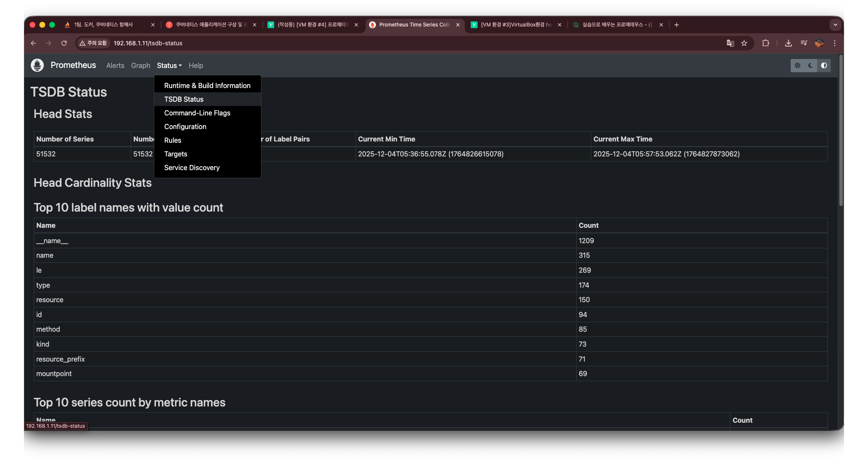
Task: Switch to dark theme moon icon
Action: (810, 65)
